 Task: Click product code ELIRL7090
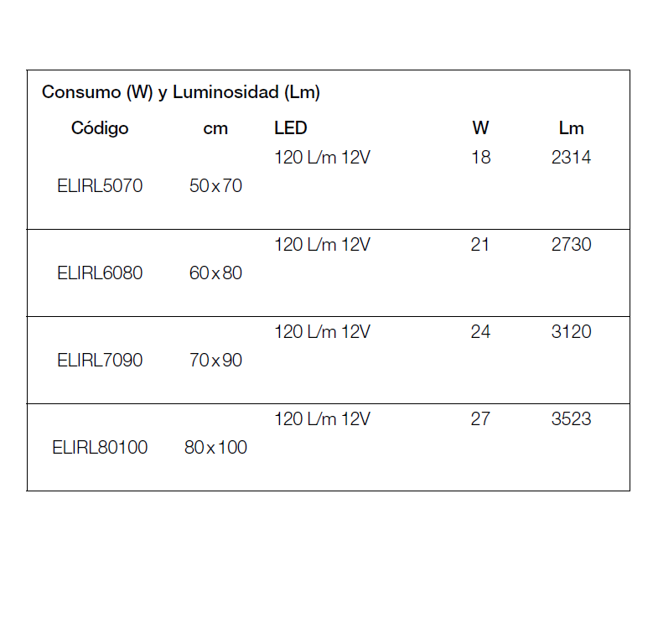pyautogui.click(x=100, y=361)
